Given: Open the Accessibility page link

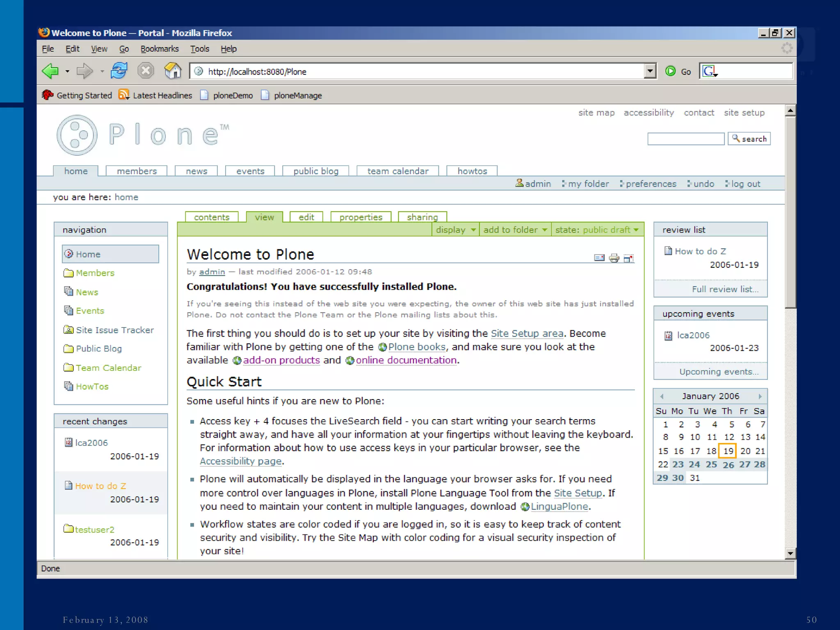Looking at the screenshot, I should [241, 461].
